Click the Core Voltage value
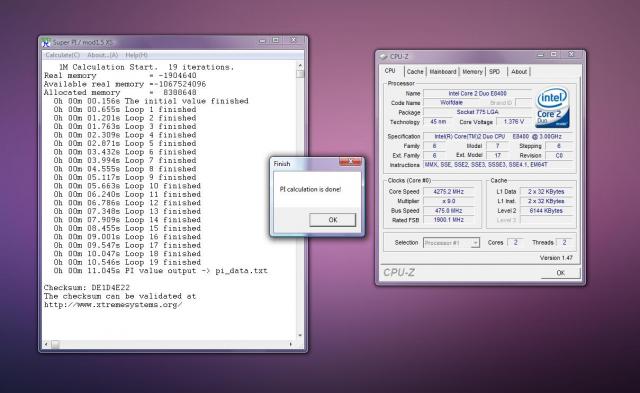This screenshot has height=393, width=640. [x=514, y=122]
